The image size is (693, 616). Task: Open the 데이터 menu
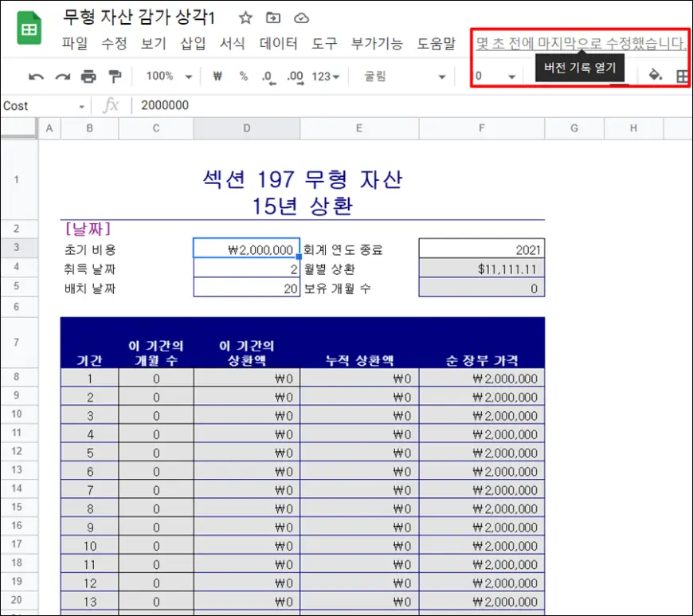[x=278, y=44]
